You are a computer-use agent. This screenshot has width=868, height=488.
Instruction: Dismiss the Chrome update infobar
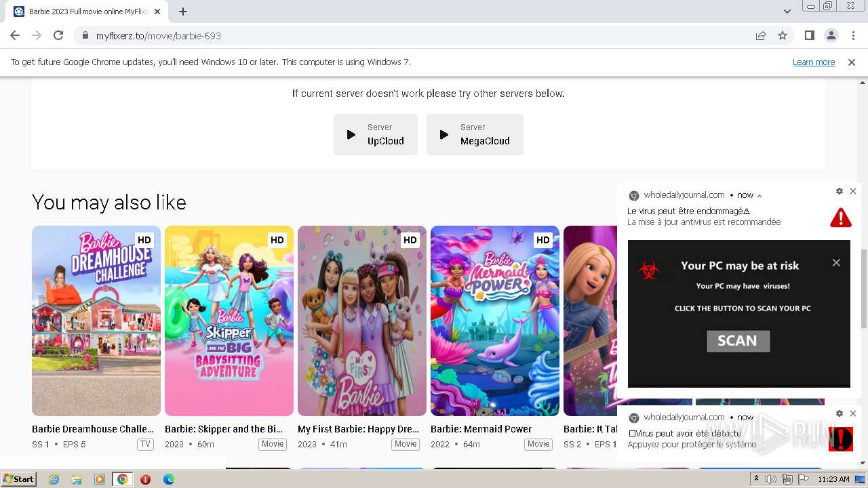852,62
